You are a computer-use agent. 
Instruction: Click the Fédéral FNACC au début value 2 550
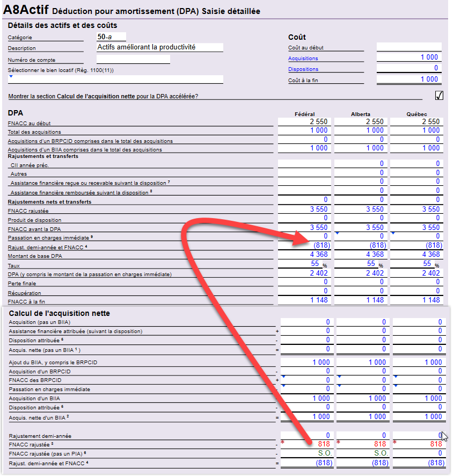pyautogui.click(x=304, y=122)
